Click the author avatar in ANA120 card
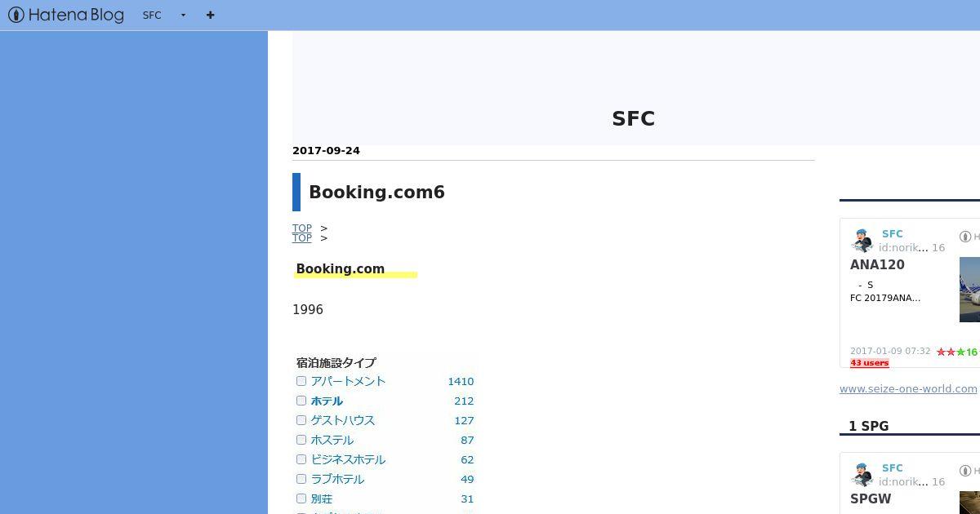 click(x=862, y=241)
